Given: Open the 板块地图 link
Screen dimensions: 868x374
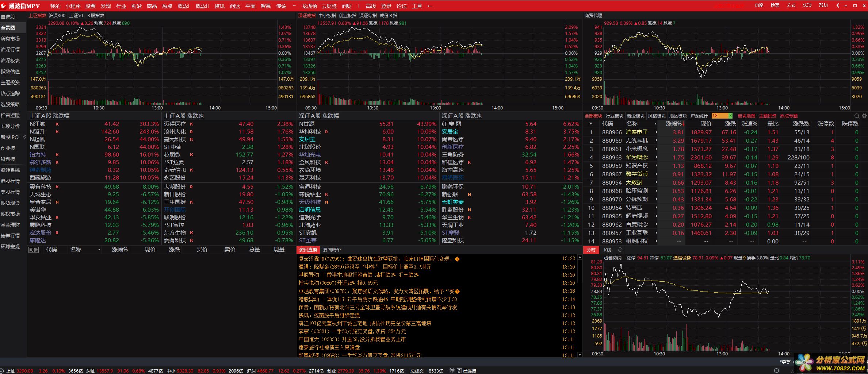Looking at the screenshot, I should (x=746, y=116).
